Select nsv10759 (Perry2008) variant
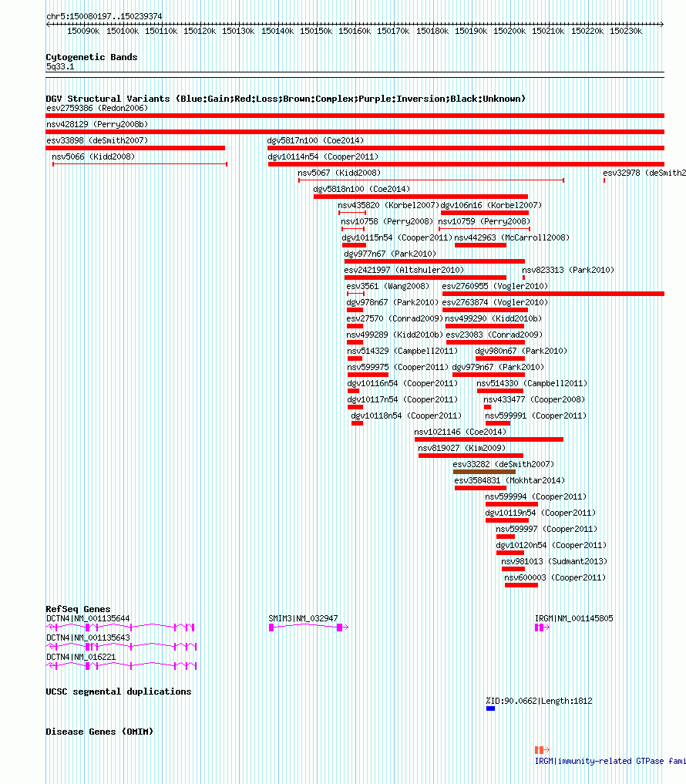The height and width of the screenshot is (784, 686). [484, 221]
